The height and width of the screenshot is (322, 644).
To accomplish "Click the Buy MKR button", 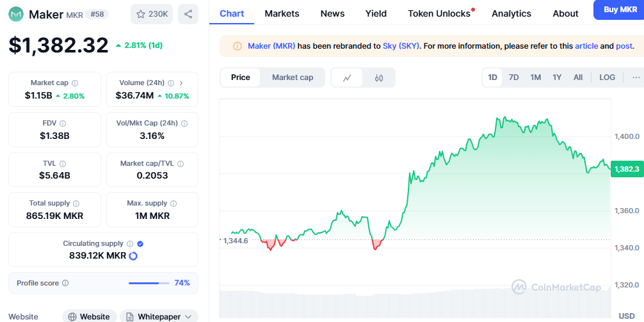I will tap(619, 10).
